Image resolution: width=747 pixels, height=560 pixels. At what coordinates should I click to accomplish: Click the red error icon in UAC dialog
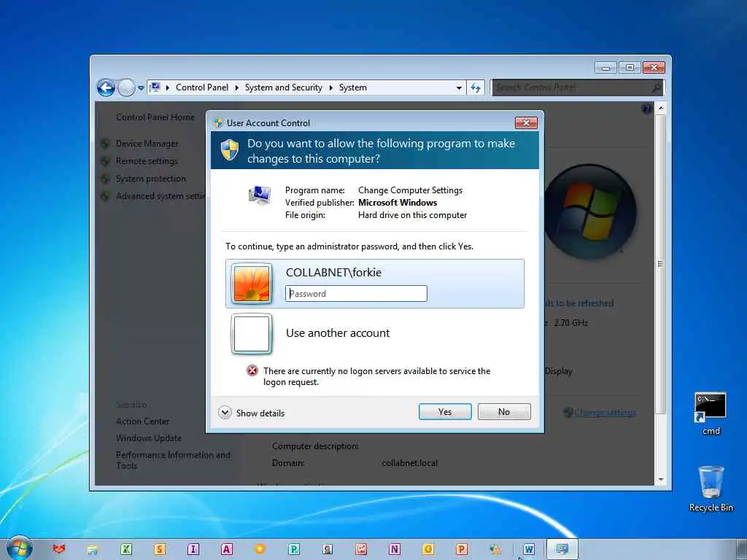pos(252,370)
